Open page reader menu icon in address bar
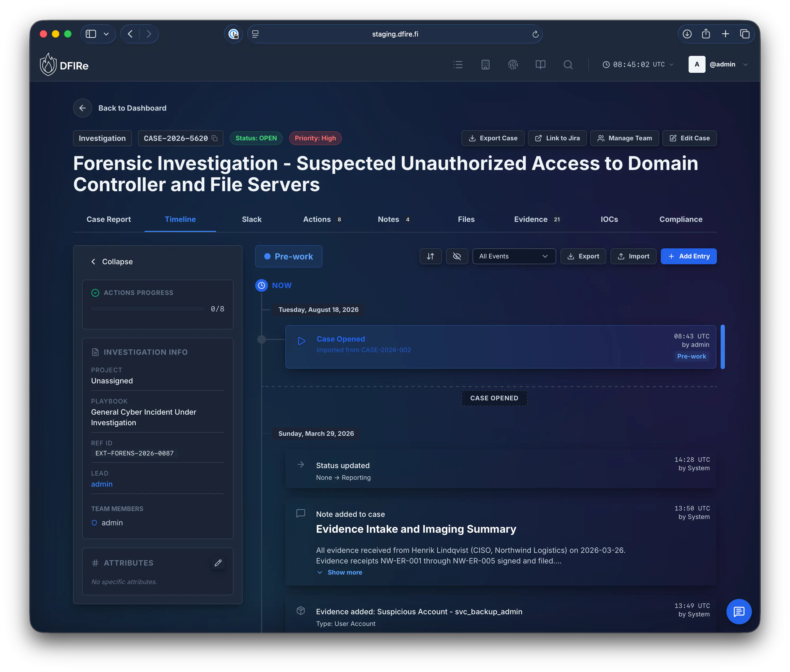This screenshot has height=672, width=790. [x=255, y=34]
